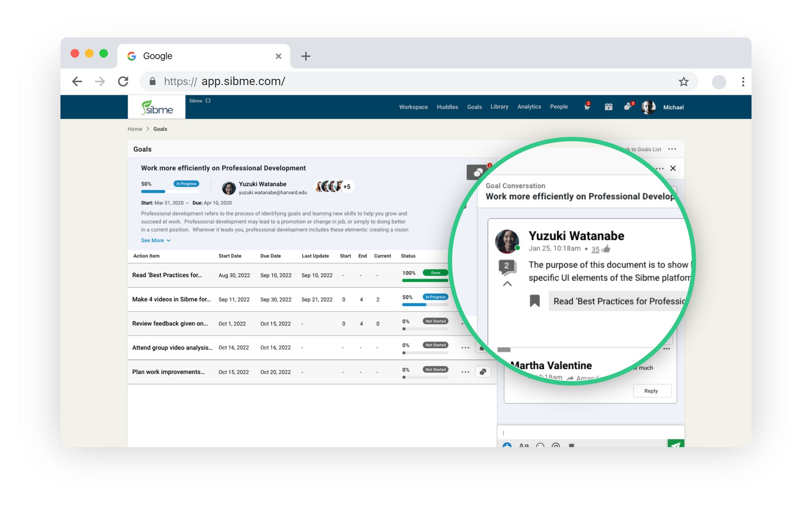
Task: Go to Home in the breadcrumb
Action: pyautogui.click(x=135, y=129)
